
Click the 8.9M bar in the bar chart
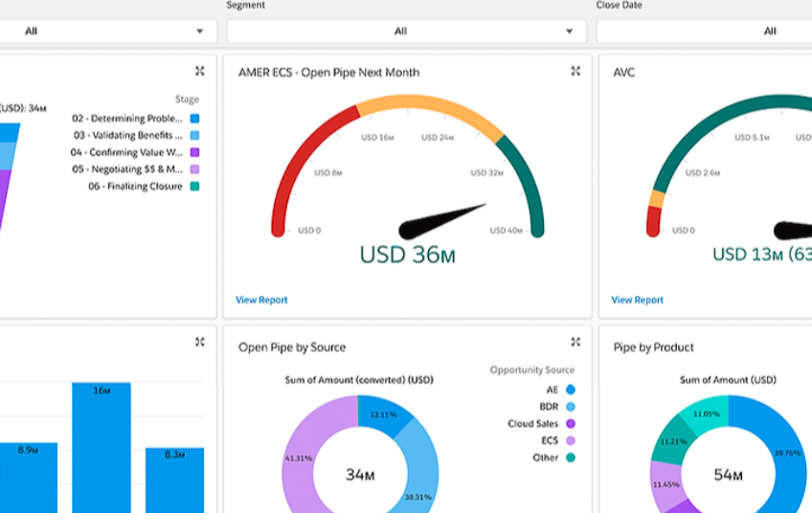[x=28, y=478]
